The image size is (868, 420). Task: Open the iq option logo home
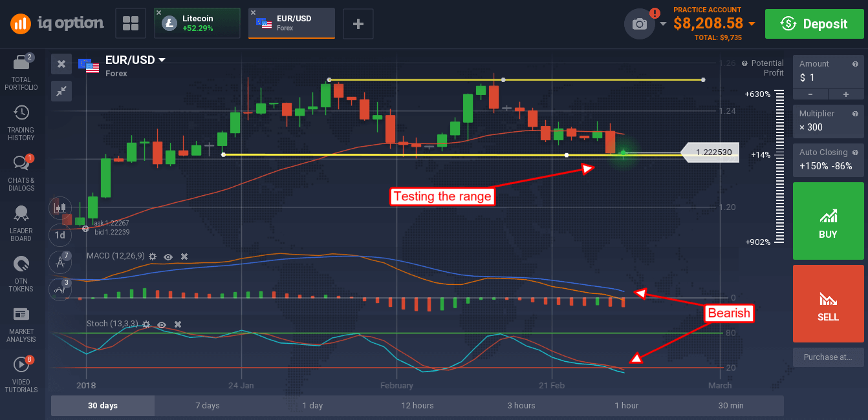click(x=57, y=24)
